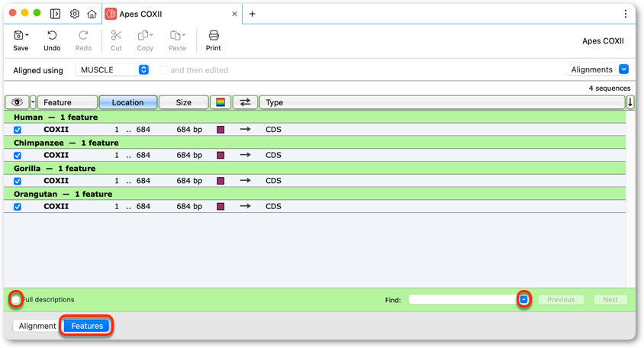Click the Redo icon
Image resolution: width=644 pixels, height=348 pixels.
[83, 36]
